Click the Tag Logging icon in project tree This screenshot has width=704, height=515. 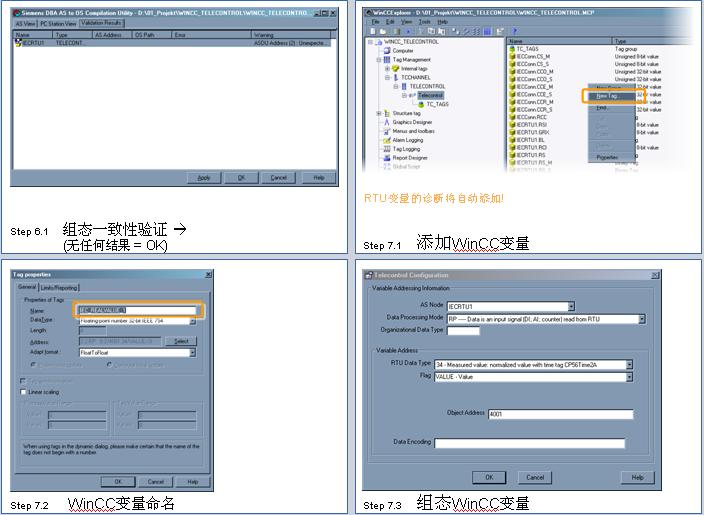(x=387, y=149)
